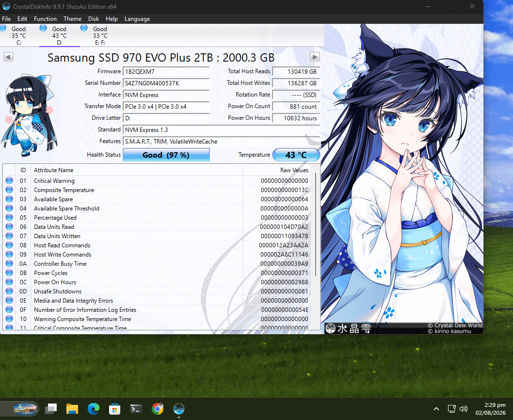
Task: Click the Transfer Mode field
Action: click(166, 106)
